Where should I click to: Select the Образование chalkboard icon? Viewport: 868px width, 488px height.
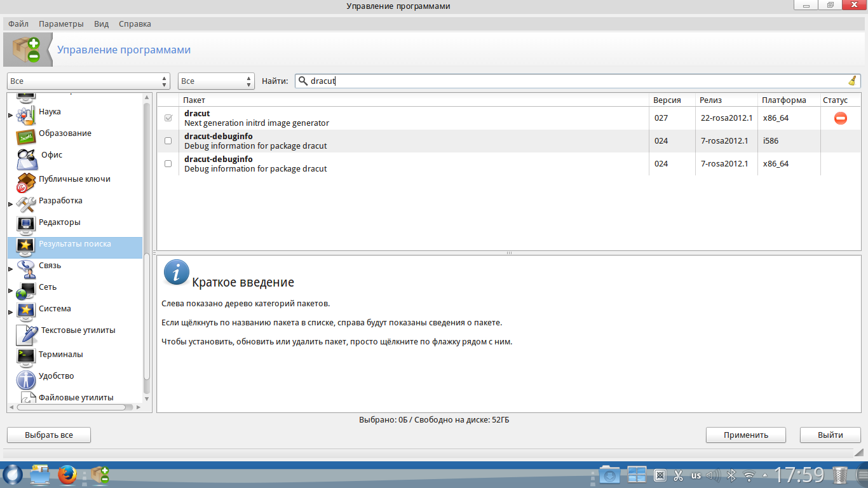click(x=25, y=137)
